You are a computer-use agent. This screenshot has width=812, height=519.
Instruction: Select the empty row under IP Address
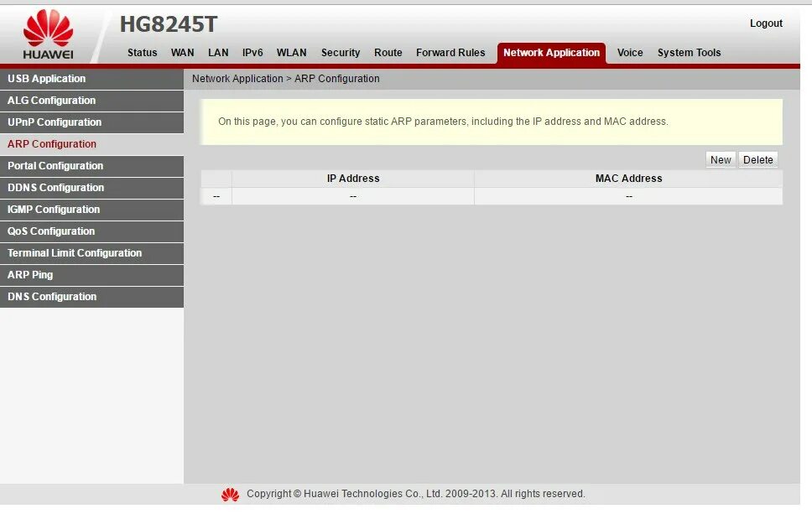pyautogui.click(x=353, y=197)
